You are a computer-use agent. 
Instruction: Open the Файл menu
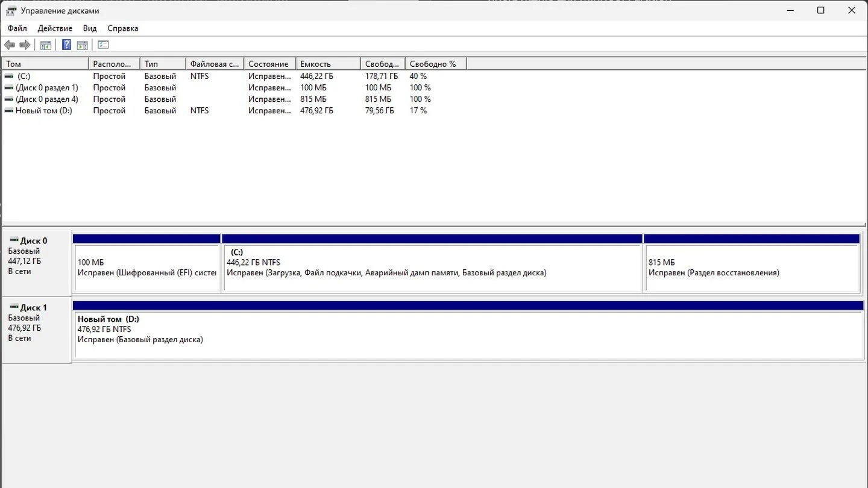coord(17,28)
